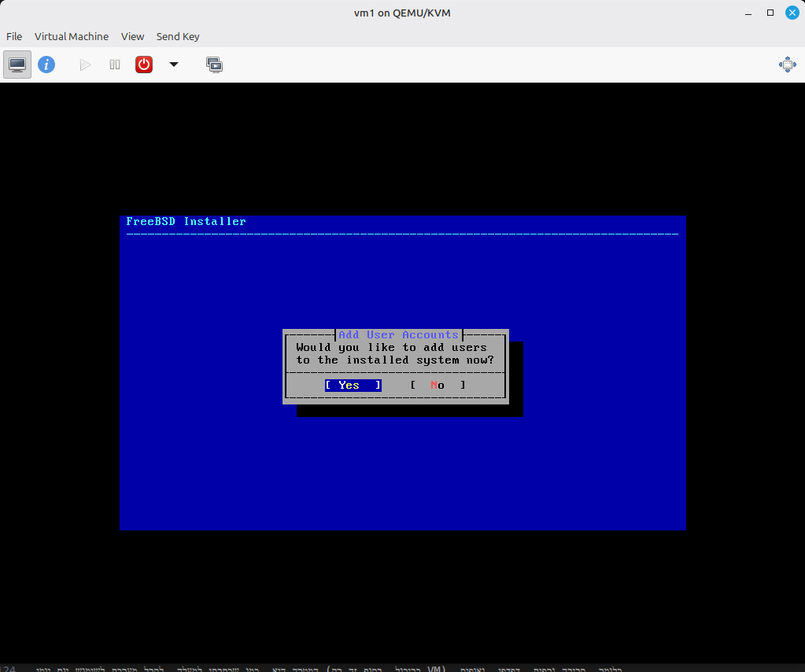Switch to fullscreen using the toolbar icon
Image resolution: width=805 pixels, height=672 pixels.
pyautogui.click(x=787, y=65)
